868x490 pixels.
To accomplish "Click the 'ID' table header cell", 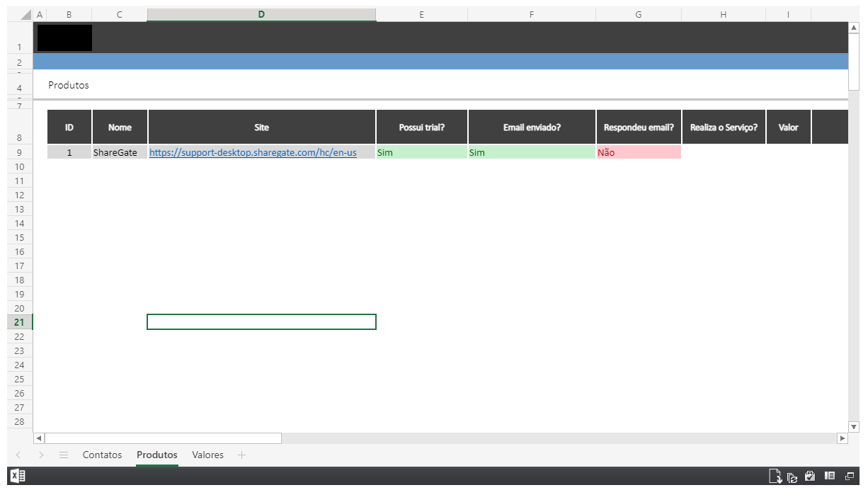I will coord(69,127).
